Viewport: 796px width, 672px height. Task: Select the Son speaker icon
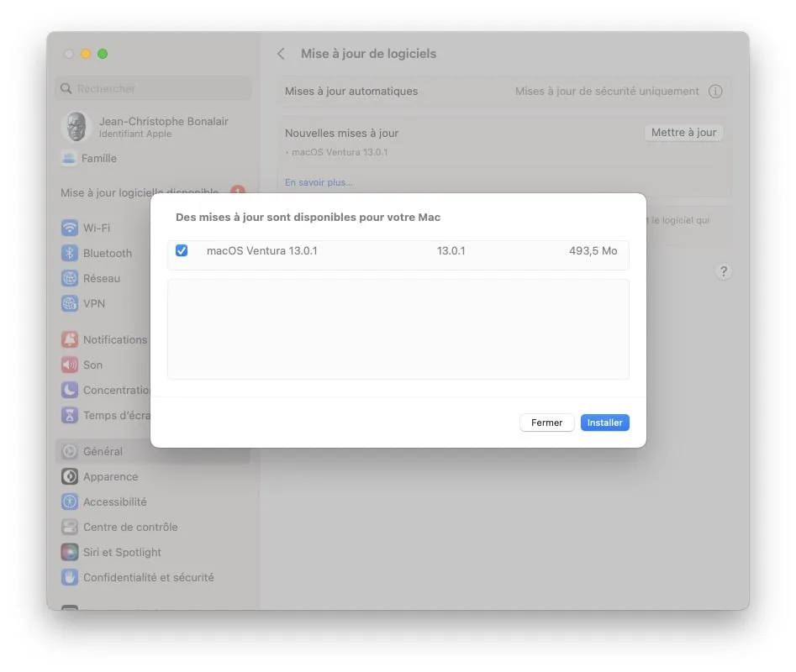69,365
